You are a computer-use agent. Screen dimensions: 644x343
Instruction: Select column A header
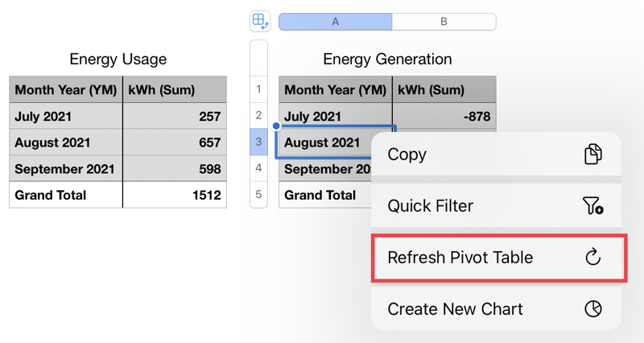335,22
